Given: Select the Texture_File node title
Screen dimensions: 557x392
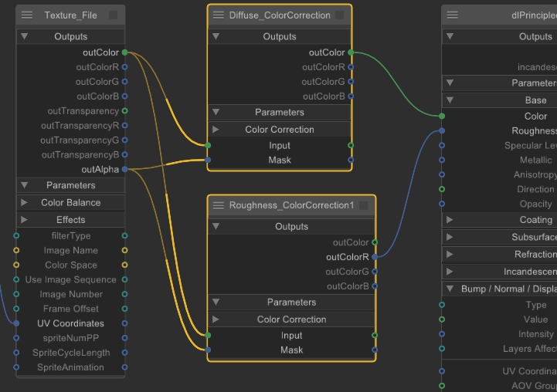Looking at the screenshot, I should tap(70, 15).
